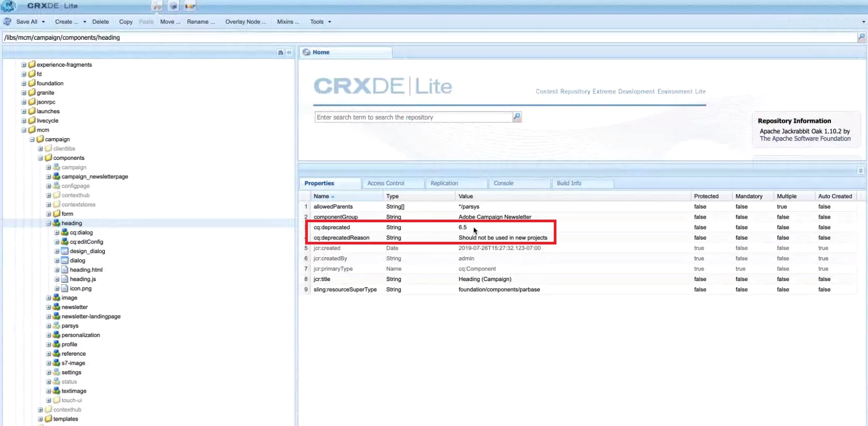Select the campaign_newsletterpage component icon
The width and height of the screenshot is (868, 426).
click(56, 176)
